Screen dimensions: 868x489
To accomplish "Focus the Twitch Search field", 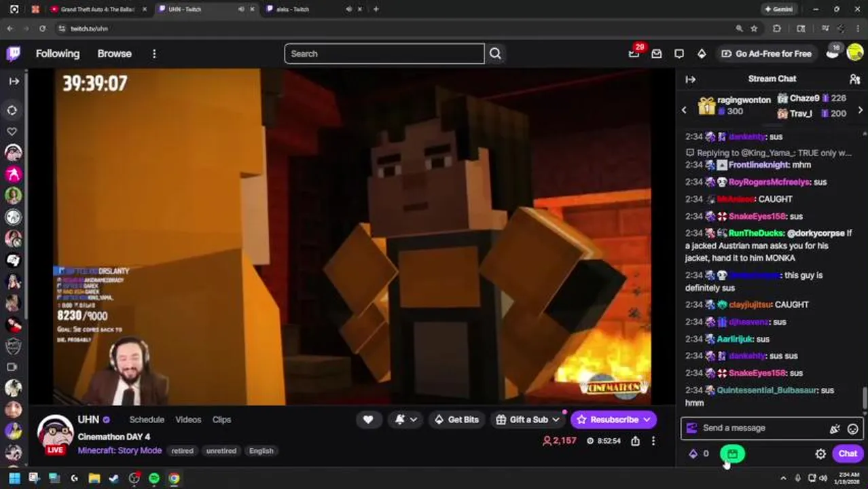I will coord(384,54).
